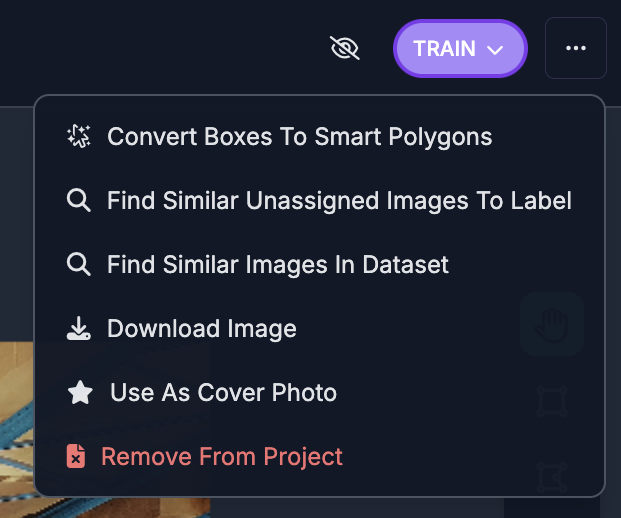Choose the Download Image option

click(x=201, y=329)
